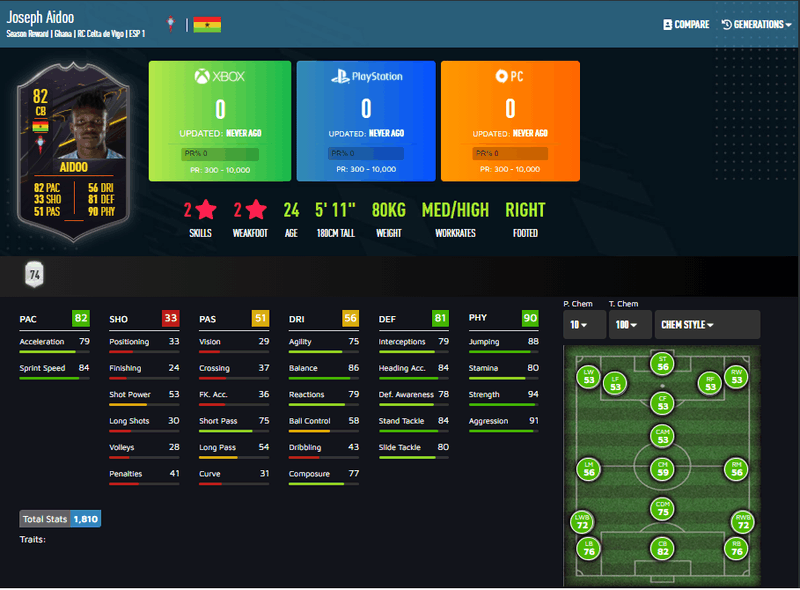Viewport: 800px width, 590px height.
Task: Click the Strength stat row
Action: (504, 397)
